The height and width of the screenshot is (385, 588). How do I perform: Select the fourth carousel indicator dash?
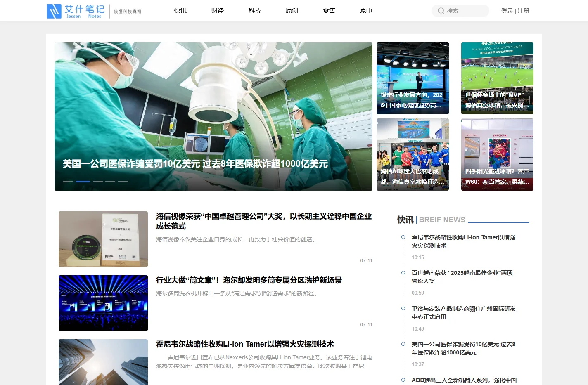click(110, 182)
